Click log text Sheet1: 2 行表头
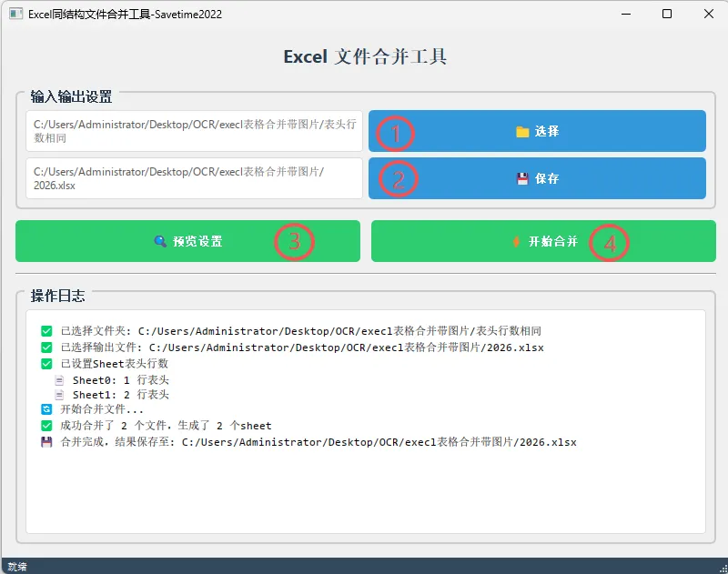This screenshot has width=728, height=574. (x=121, y=395)
